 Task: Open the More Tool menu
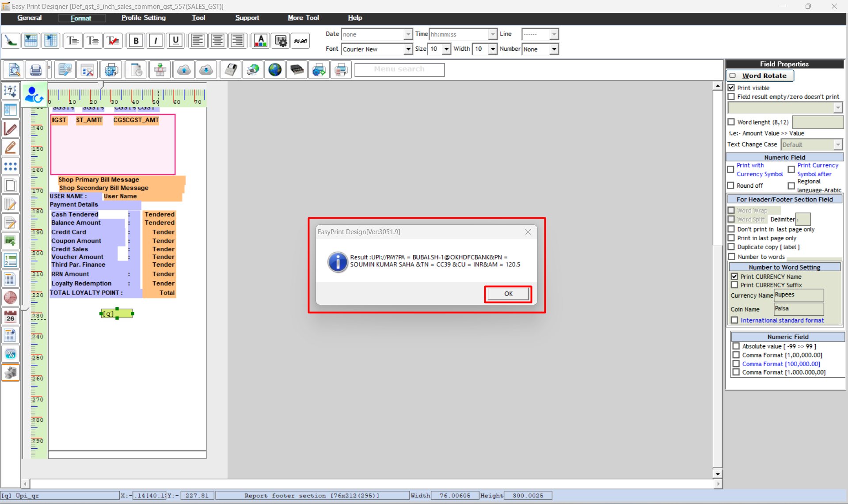[303, 18]
